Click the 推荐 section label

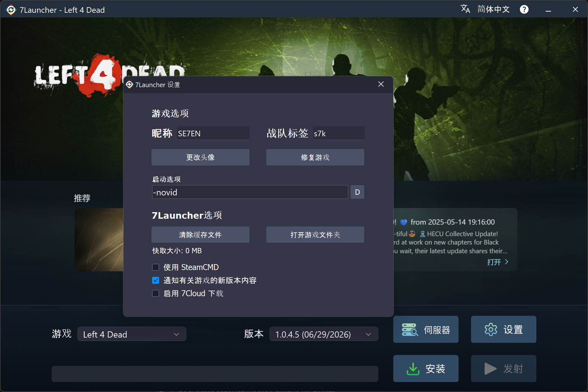pos(82,198)
